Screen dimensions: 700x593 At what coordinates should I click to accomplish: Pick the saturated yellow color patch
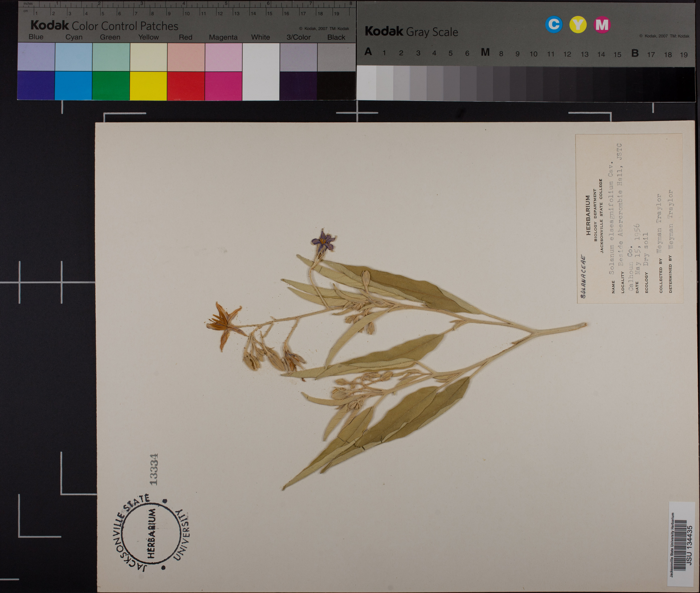point(148,86)
